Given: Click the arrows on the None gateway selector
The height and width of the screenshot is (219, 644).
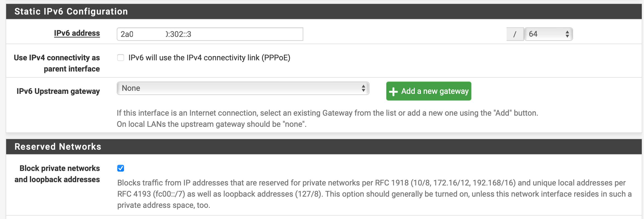Looking at the screenshot, I should click(x=363, y=88).
